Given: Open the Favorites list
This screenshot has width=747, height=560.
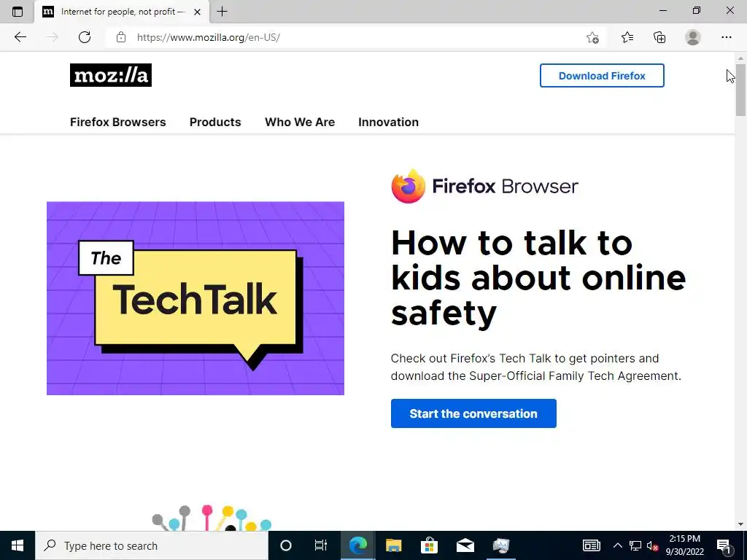Looking at the screenshot, I should point(627,37).
